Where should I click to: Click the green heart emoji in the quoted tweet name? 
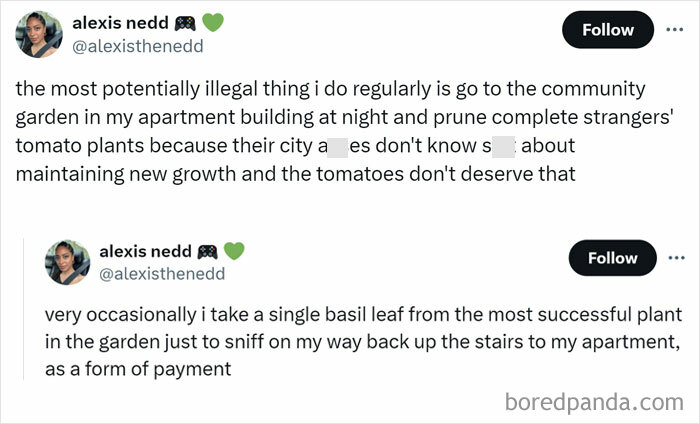[x=235, y=250]
